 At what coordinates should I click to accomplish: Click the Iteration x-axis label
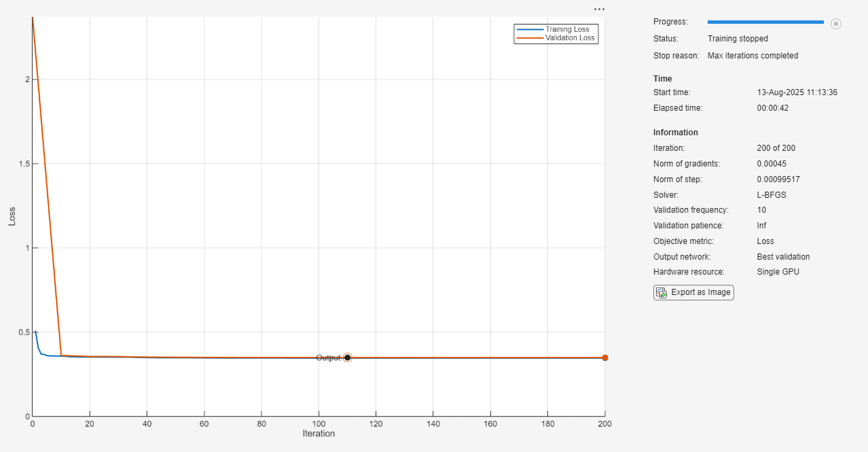click(319, 434)
